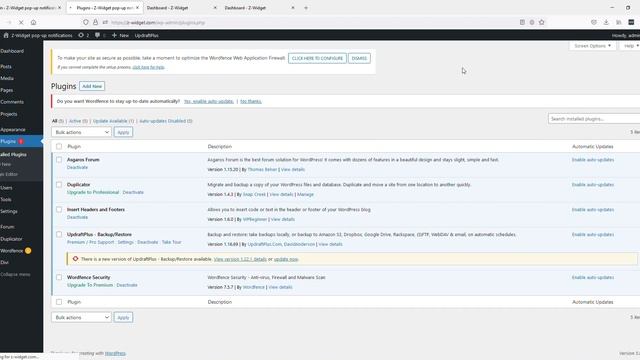
Task: Open Tools in the sidebar menu
Action: click(x=6, y=200)
